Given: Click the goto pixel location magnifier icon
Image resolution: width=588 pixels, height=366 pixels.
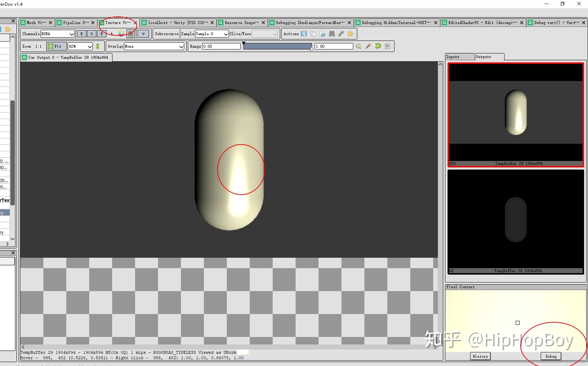Looking at the screenshot, I should click(358, 46).
